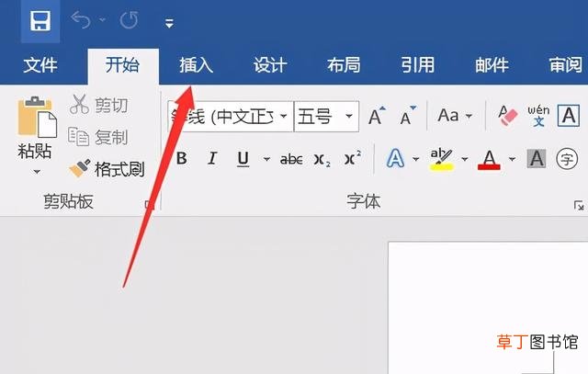
Task: Click the Save icon in quick access toolbar
Action: point(40,20)
